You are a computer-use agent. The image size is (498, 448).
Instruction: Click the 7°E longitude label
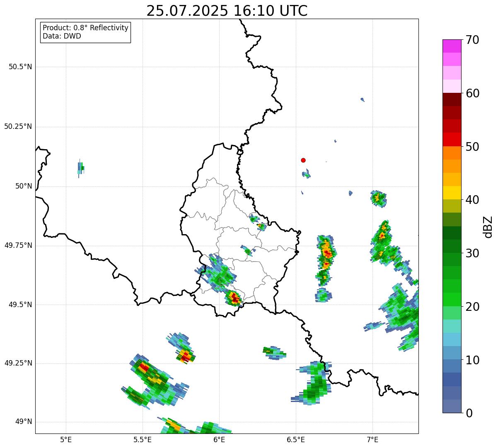click(x=373, y=439)
